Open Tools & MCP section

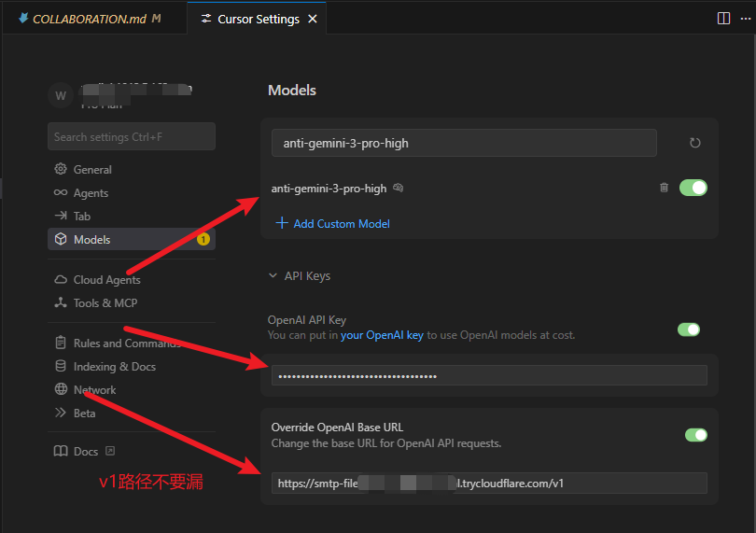(132, 303)
